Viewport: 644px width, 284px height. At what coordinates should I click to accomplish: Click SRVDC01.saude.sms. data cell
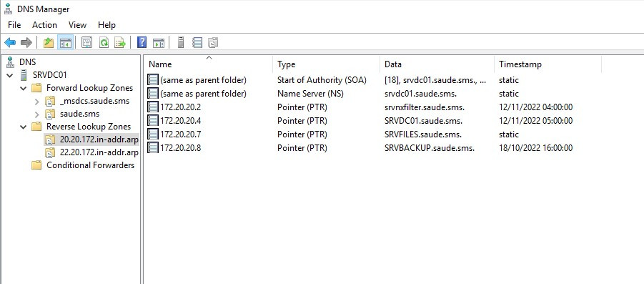click(423, 120)
